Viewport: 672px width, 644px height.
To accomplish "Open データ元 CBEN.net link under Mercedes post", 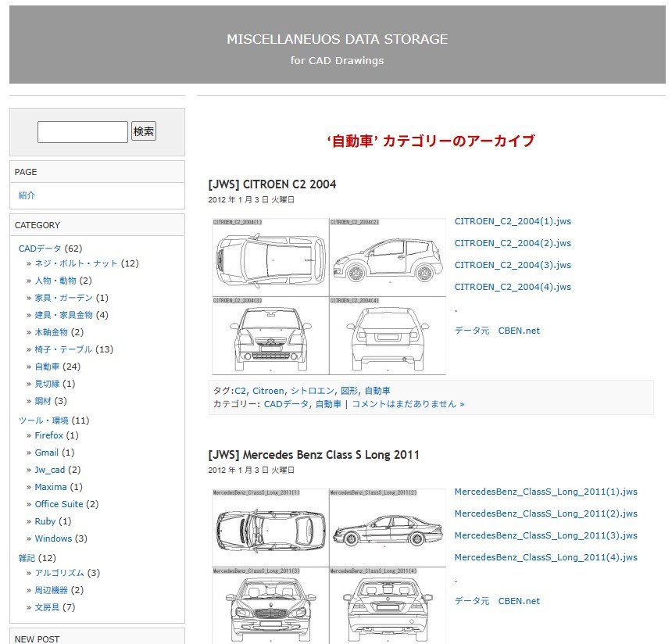I will click(497, 601).
